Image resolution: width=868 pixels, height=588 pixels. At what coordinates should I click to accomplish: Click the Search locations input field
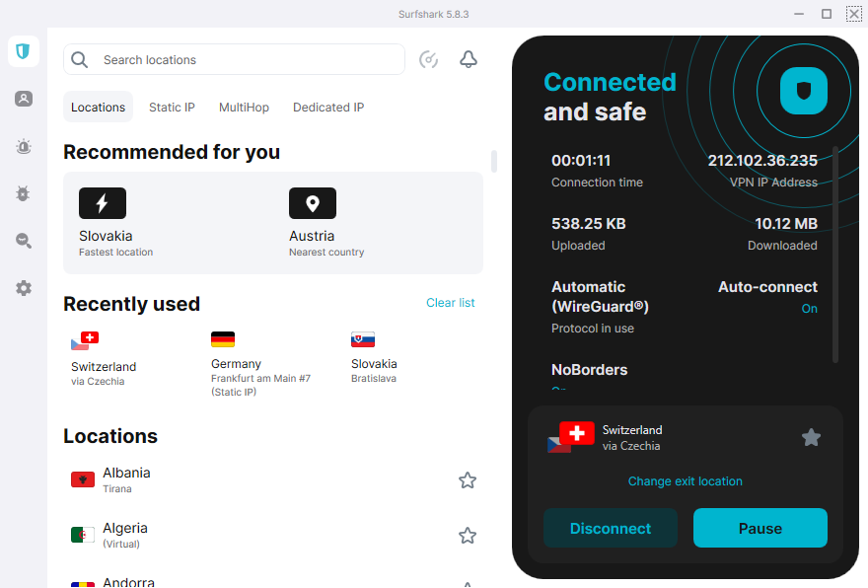[x=247, y=60]
